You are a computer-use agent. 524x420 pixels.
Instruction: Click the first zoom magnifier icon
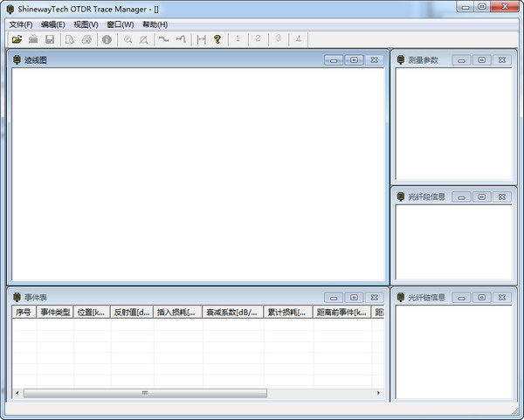(128, 39)
